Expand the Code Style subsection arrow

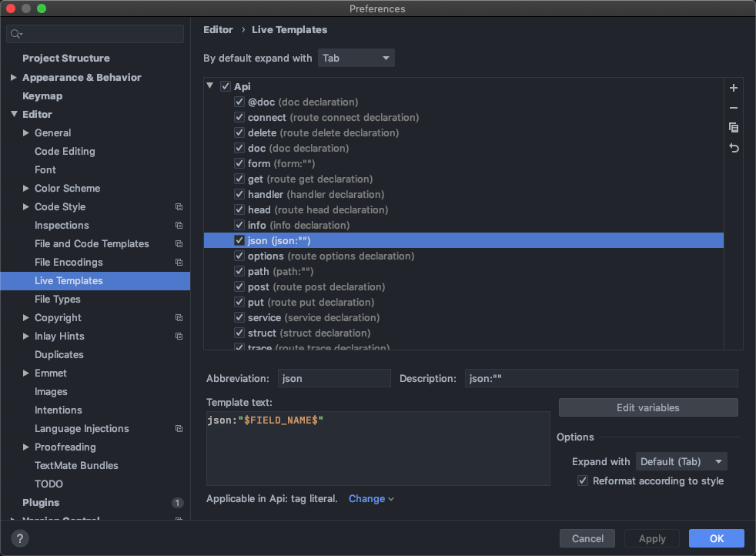[x=26, y=207]
